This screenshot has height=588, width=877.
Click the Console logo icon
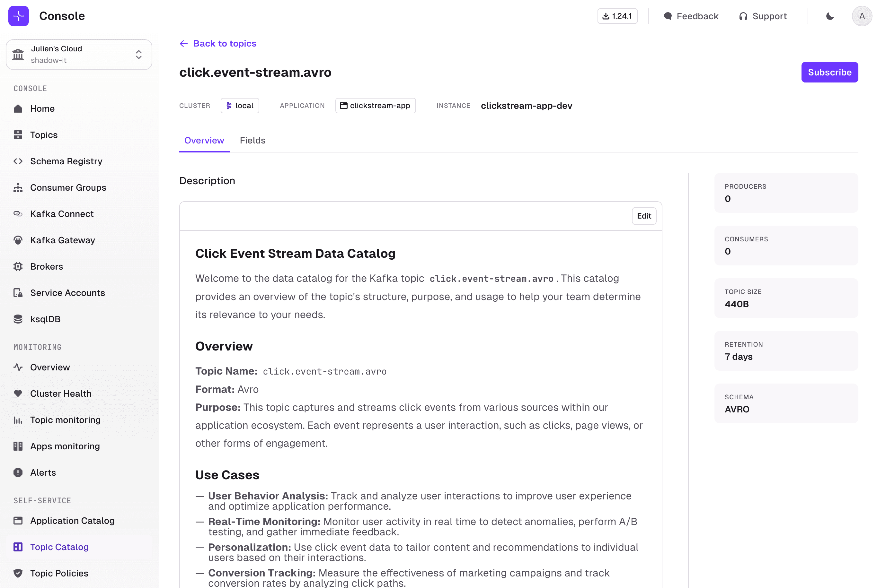tap(18, 16)
